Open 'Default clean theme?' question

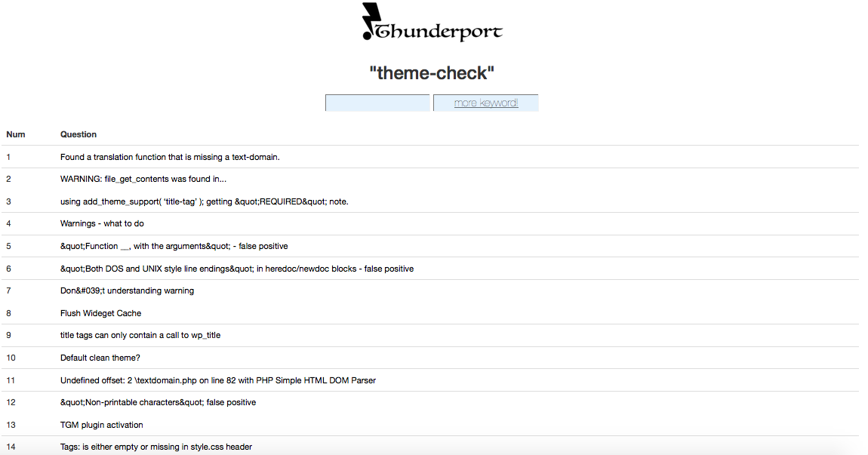(100, 358)
